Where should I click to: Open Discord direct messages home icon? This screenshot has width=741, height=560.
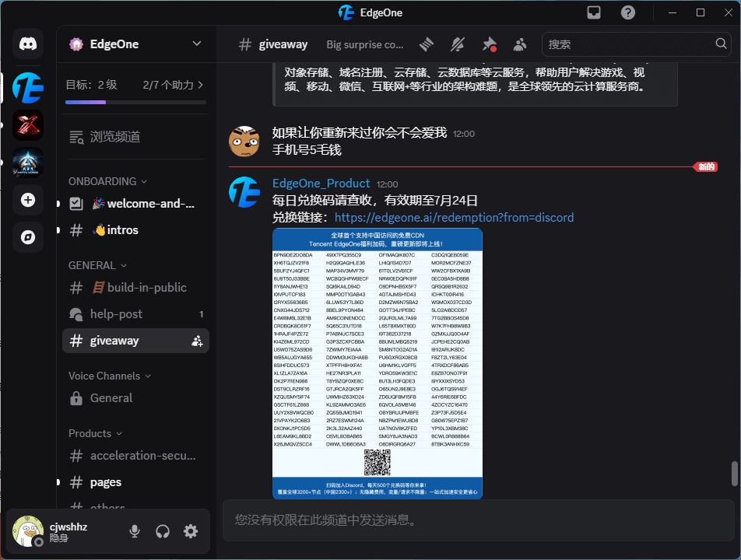click(28, 44)
